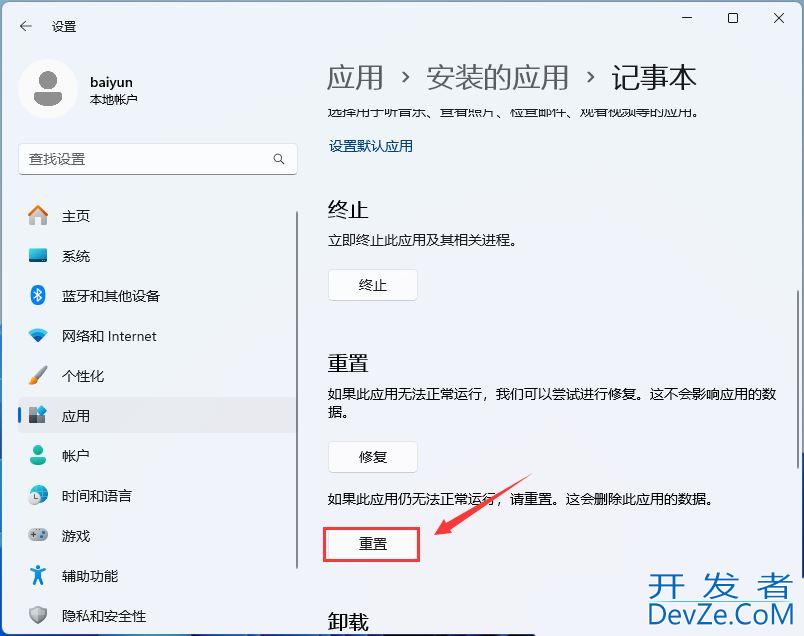This screenshot has height=636, width=804.
Task: Click the 终止 button
Action: click(373, 285)
